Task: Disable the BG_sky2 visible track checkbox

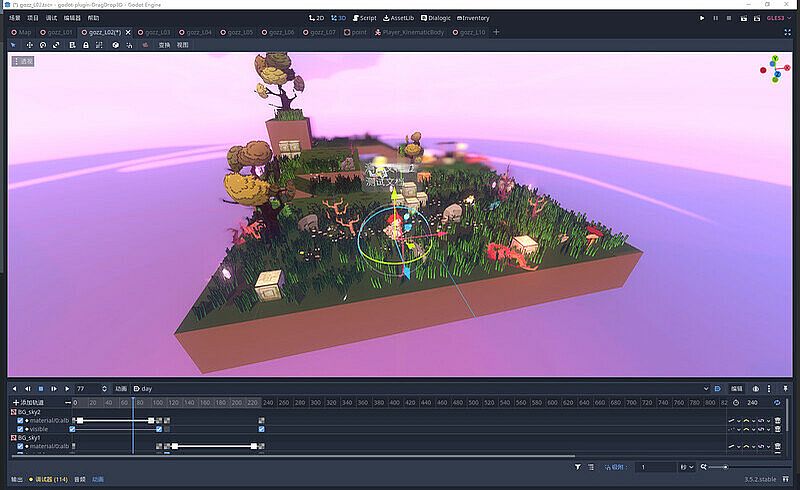Action: 20,429
